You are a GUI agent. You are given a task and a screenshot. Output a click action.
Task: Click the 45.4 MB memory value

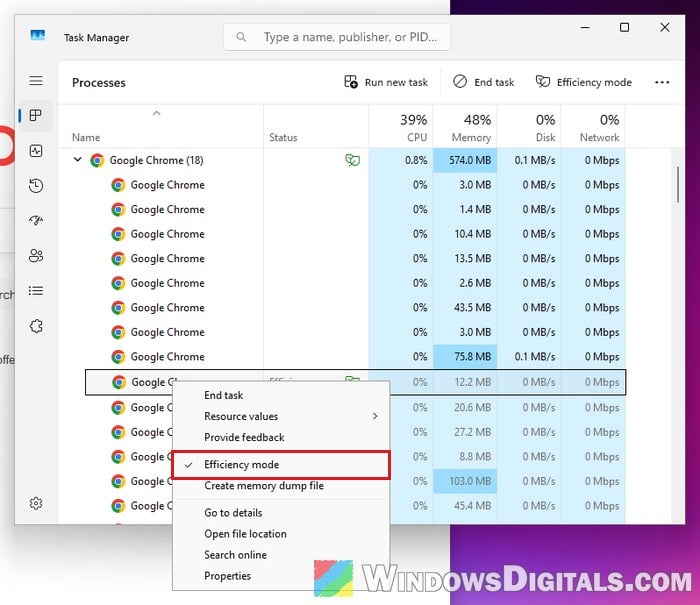tap(472, 506)
